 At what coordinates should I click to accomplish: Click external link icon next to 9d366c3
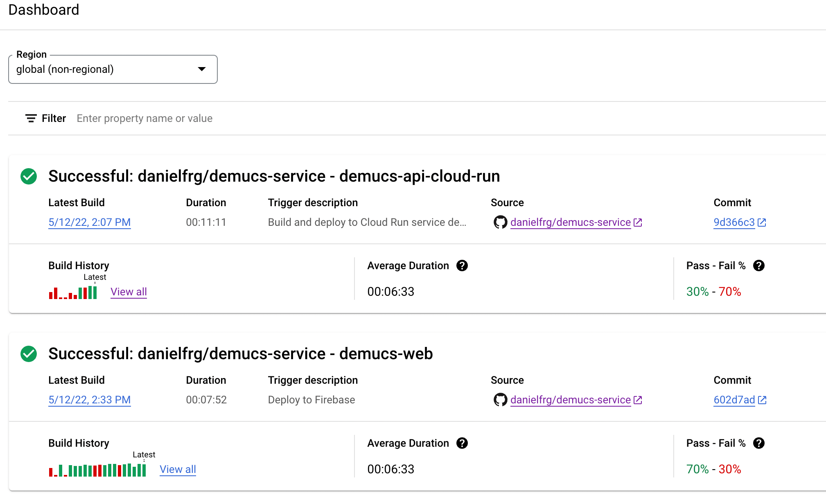click(762, 222)
